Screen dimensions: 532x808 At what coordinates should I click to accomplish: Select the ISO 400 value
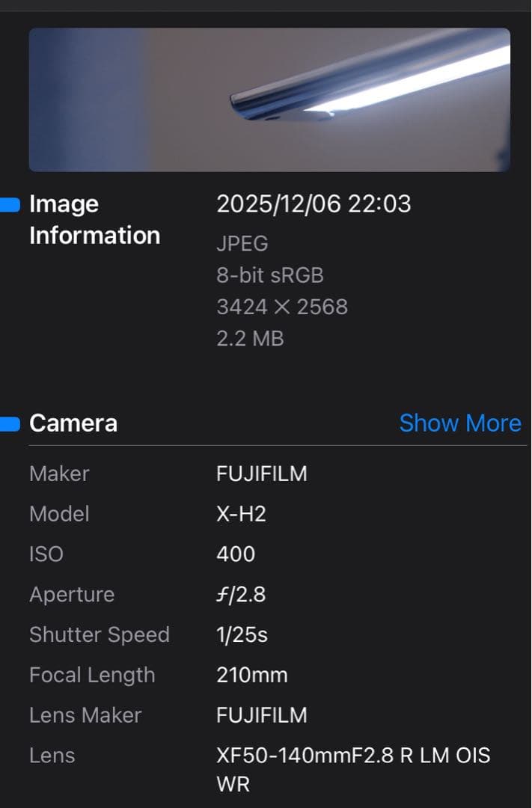236,554
